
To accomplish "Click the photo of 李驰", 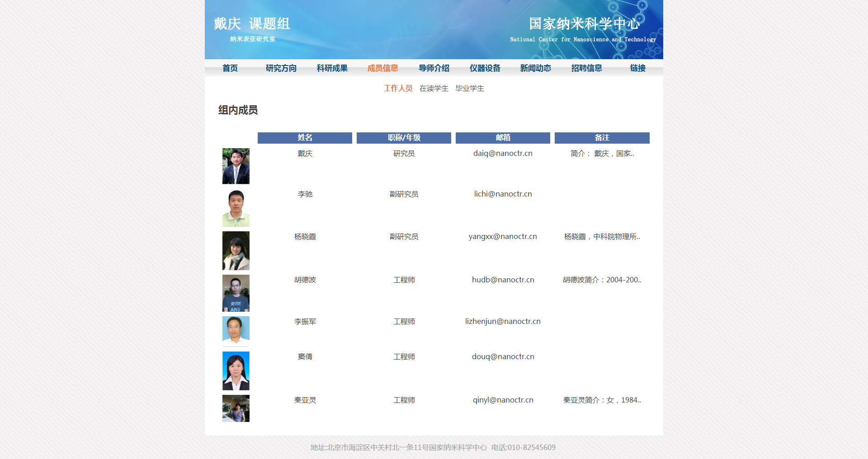I will [x=236, y=208].
